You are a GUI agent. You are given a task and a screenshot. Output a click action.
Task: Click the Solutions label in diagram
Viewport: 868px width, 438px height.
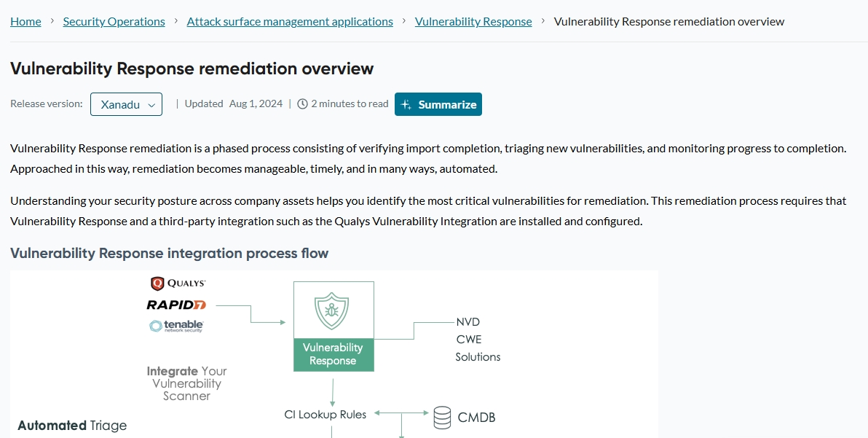click(478, 357)
